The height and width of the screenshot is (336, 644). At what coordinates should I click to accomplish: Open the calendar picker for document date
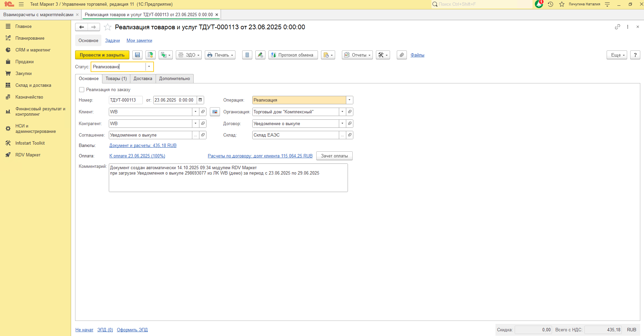point(200,100)
